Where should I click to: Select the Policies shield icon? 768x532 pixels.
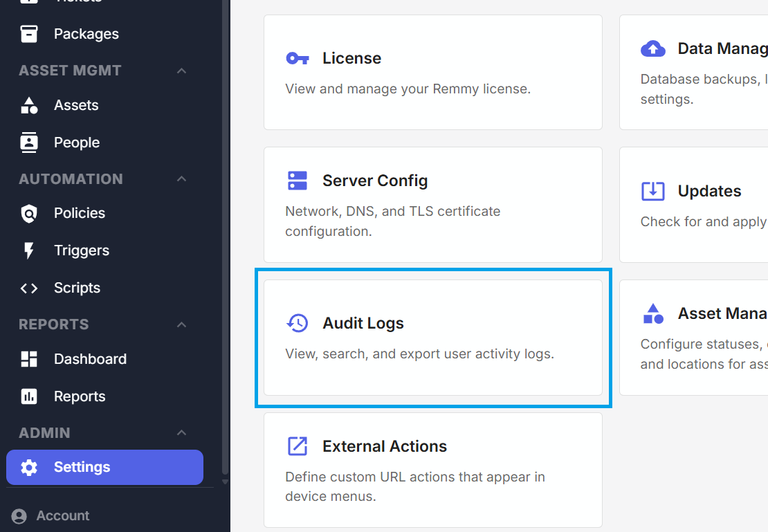(x=28, y=213)
